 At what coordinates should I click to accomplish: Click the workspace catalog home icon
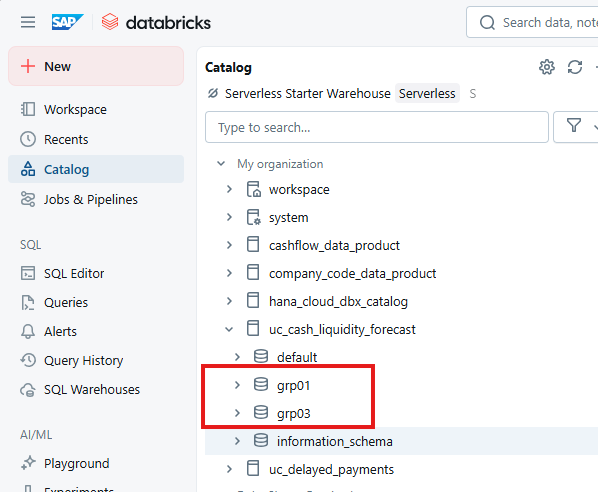click(x=253, y=189)
